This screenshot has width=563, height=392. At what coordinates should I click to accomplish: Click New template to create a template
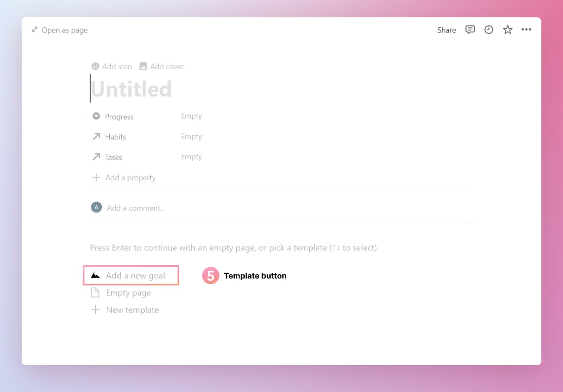(x=132, y=309)
